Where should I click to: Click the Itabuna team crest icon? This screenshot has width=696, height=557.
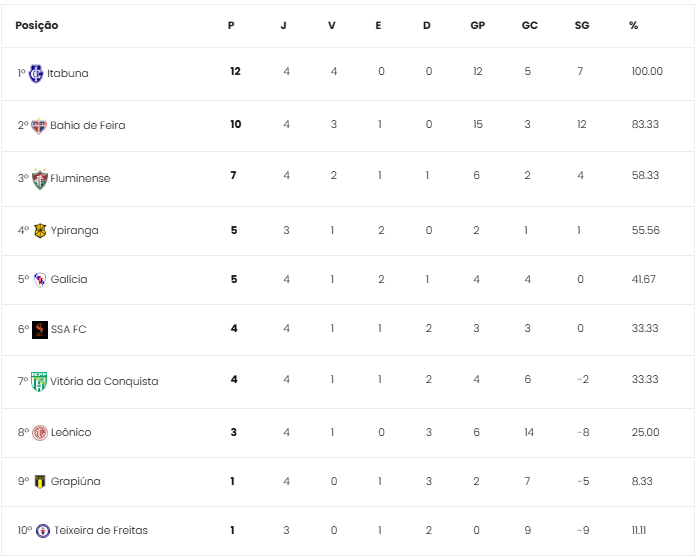click(x=36, y=73)
